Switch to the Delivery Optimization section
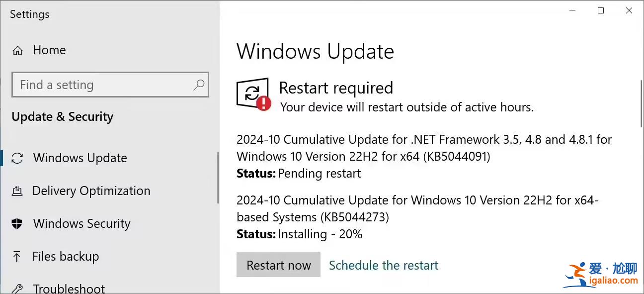644x294 pixels. pyautogui.click(x=91, y=191)
